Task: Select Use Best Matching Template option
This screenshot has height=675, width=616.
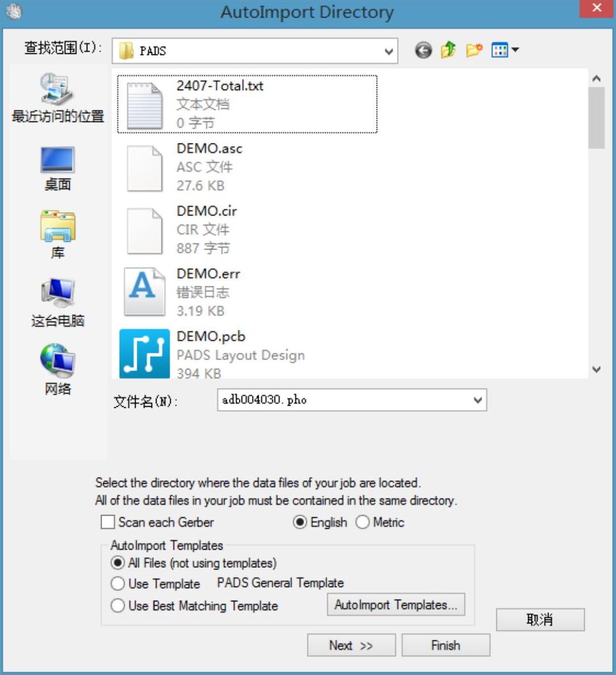Action: pos(117,606)
